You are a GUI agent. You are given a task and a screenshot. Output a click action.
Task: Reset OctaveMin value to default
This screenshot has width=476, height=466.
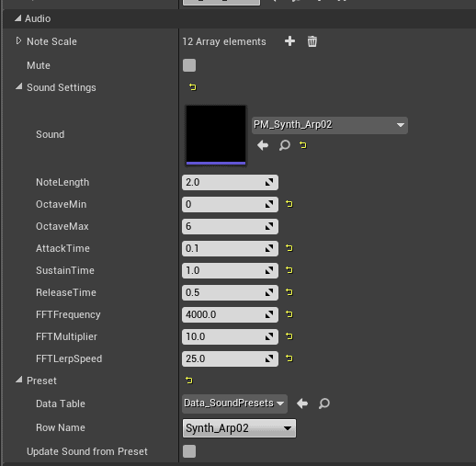[289, 204]
